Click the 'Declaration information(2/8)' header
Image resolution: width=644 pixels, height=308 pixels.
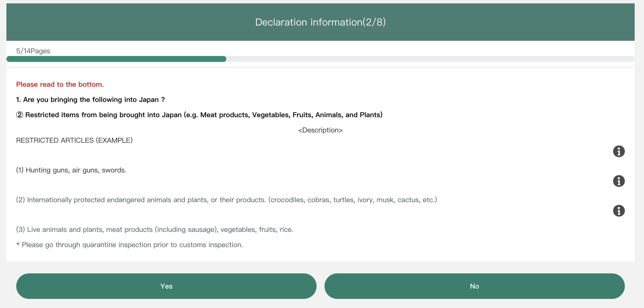(x=321, y=22)
